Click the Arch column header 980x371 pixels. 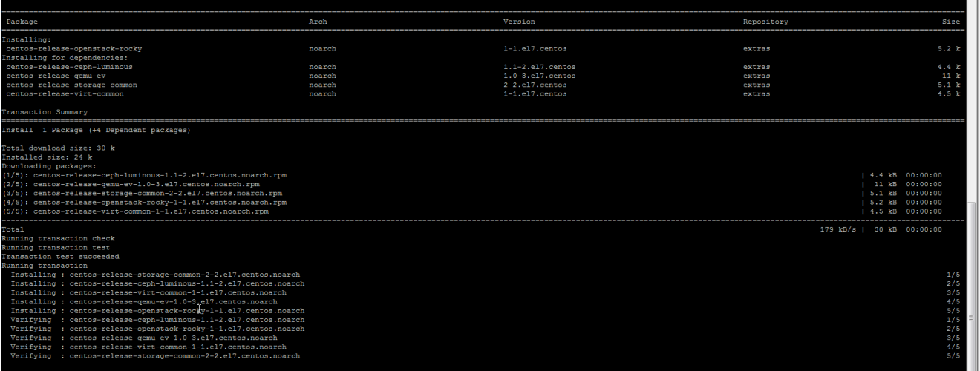tap(318, 22)
